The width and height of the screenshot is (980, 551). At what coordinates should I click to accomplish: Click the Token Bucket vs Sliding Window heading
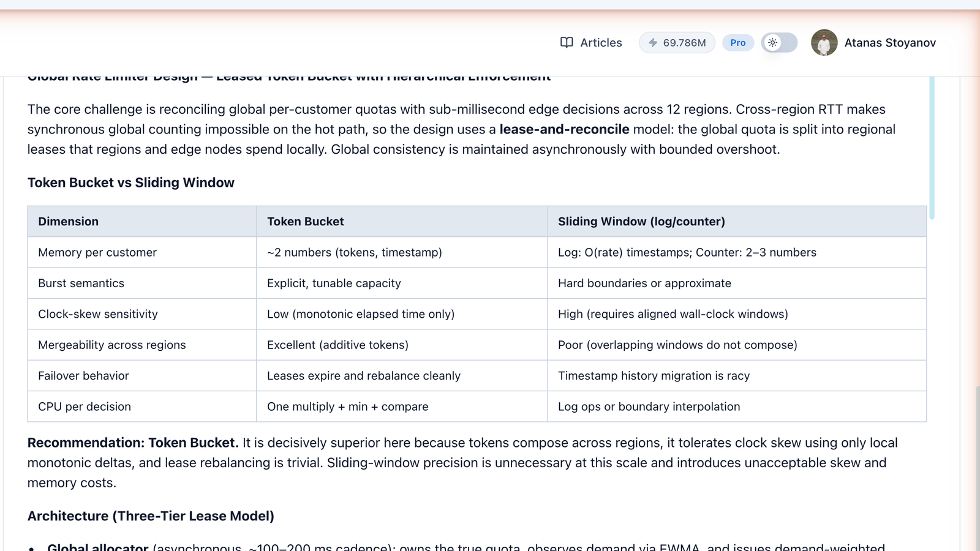point(131,182)
